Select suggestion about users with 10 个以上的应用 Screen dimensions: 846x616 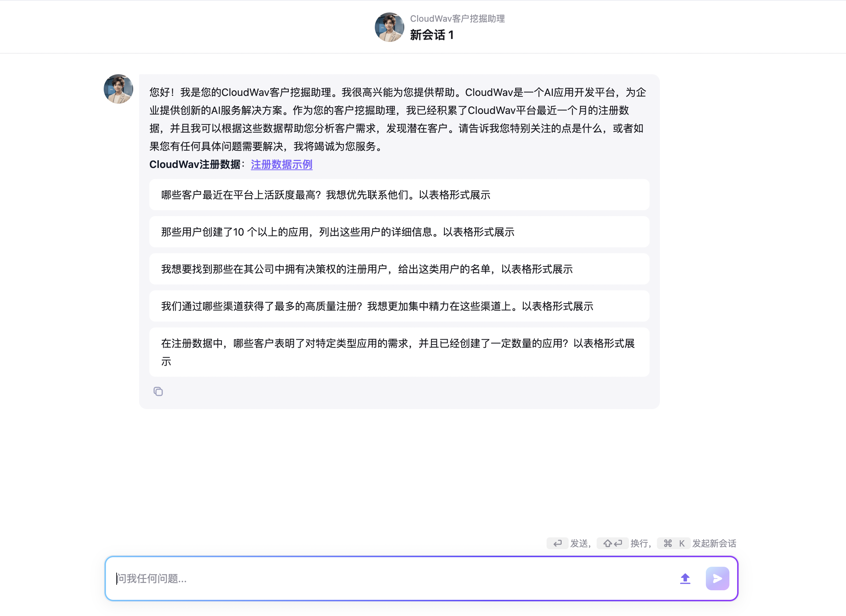[399, 232]
